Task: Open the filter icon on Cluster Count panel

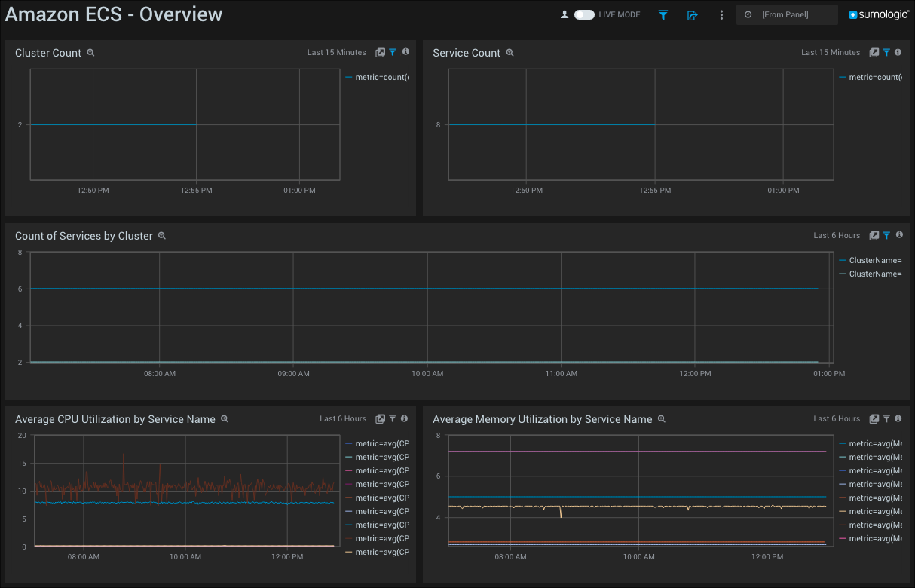Action: (392, 52)
